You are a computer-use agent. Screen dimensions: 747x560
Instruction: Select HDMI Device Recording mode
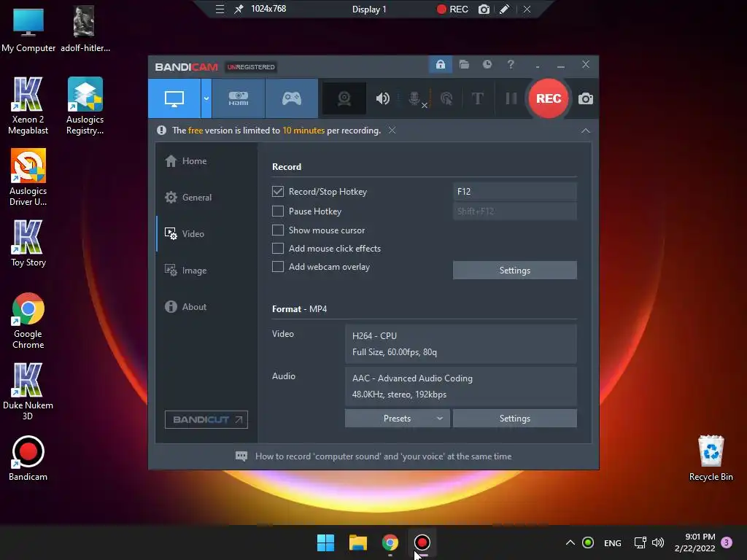click(239, 98)
